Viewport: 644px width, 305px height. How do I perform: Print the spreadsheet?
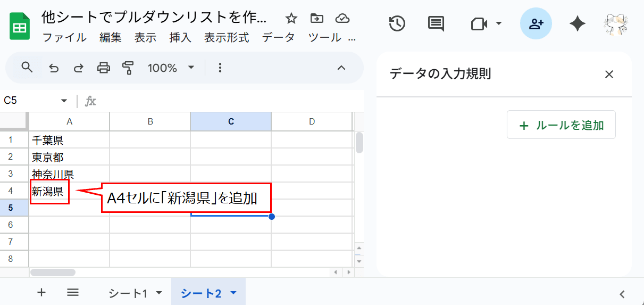tap(104, 68)
